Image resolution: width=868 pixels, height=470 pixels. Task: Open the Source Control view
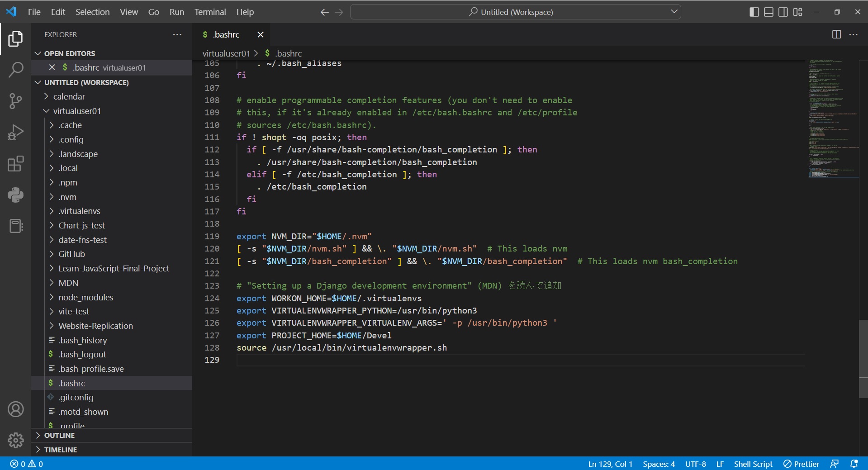tap(16, 101)
